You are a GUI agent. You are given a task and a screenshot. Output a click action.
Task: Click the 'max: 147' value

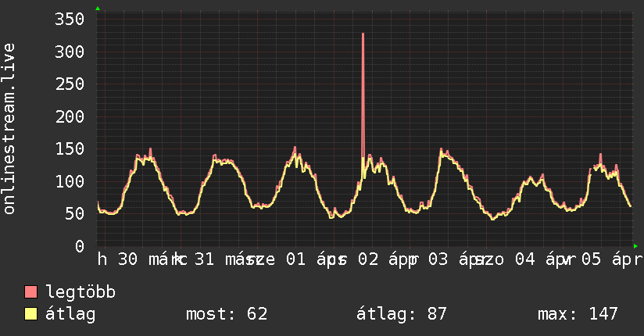(x=578, y=314)
